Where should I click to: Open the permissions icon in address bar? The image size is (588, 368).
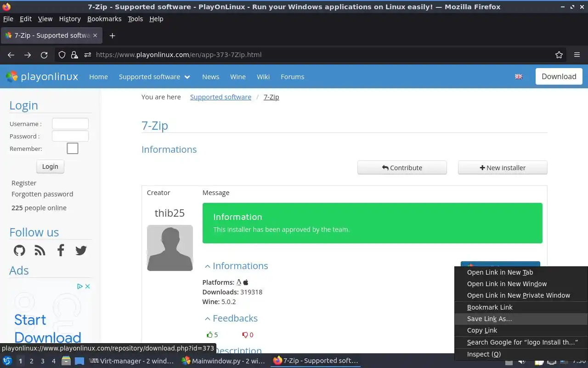[88, 55]
